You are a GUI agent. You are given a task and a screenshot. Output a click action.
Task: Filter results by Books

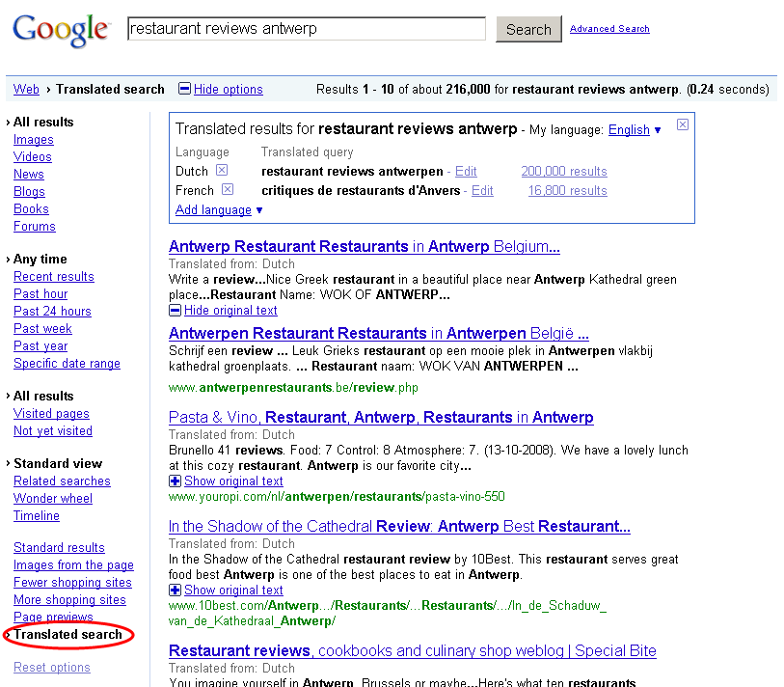(31, 209)
